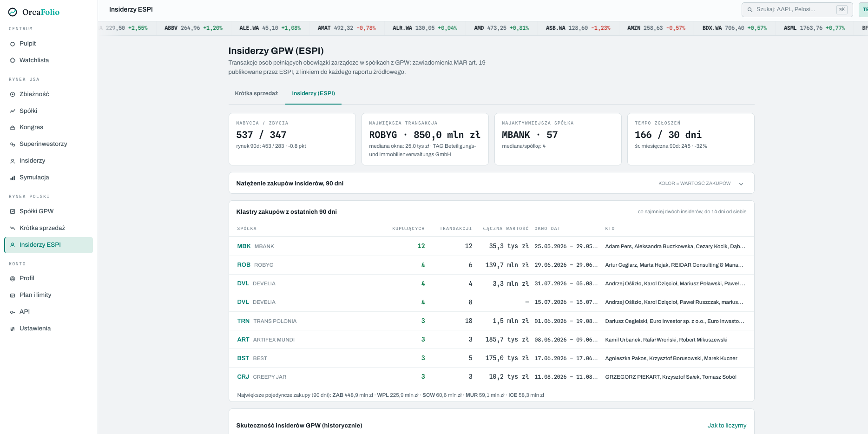Image resolution: width=868 pixels, height=434 pixels.
Task: Click the Kupujących column header
Action: [408, 229]
